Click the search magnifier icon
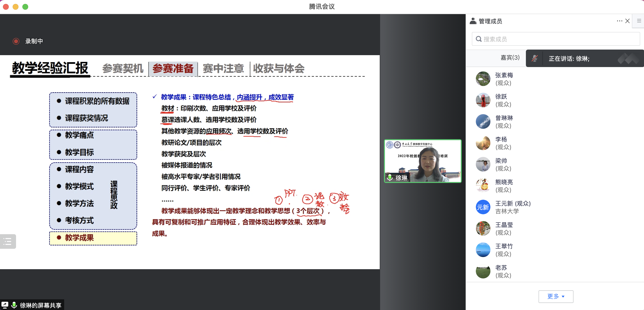The width and height of the screenshot is (644, 310). click(x=479, y=39)
